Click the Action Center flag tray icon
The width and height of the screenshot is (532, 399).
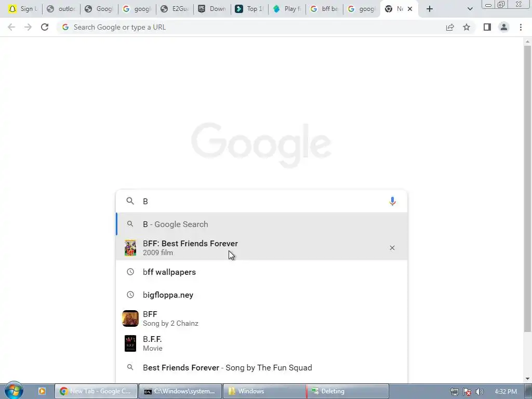click(467, 392)
